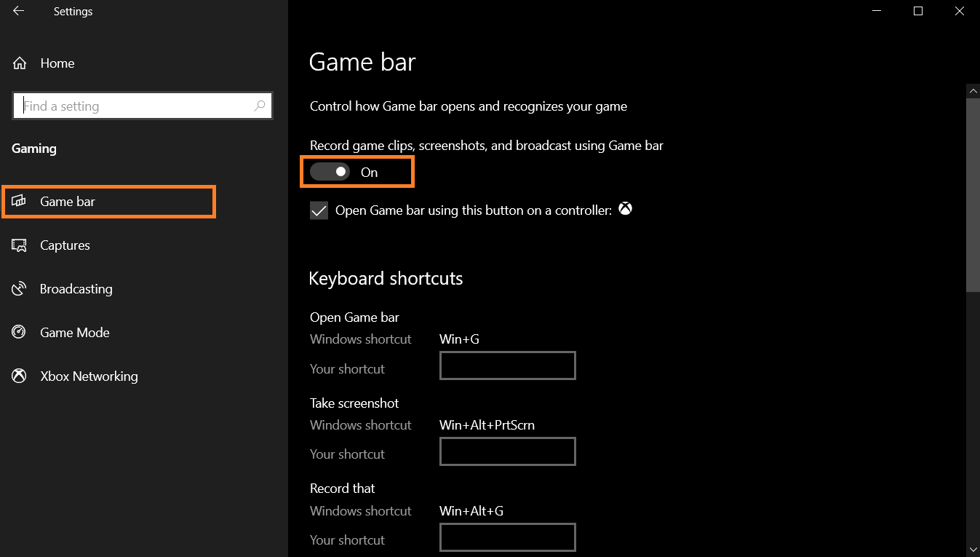
Task: Click the Record that label
Action: point(343,488)
